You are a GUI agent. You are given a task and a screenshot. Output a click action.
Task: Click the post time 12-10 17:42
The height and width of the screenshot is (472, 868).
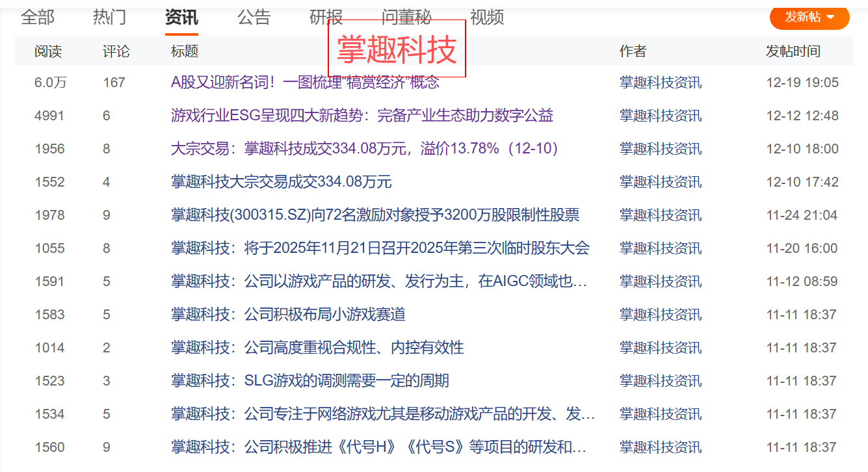pyautogui.click(x=802, y=182)
